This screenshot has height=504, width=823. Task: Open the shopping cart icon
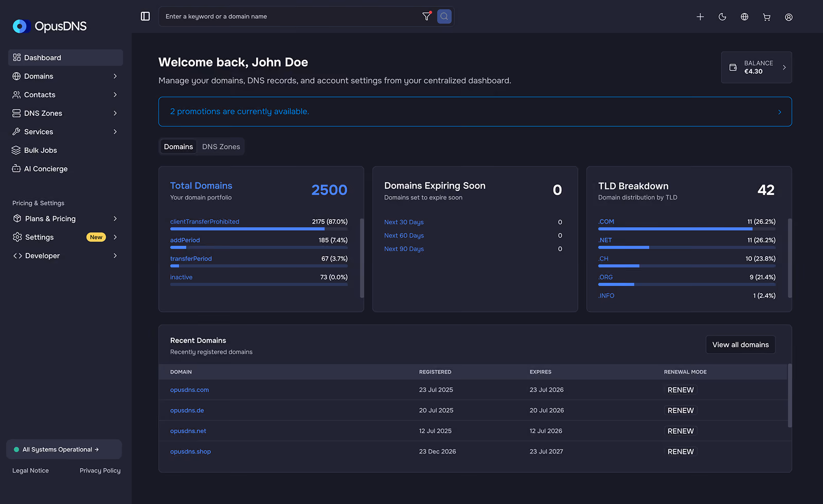[x=766, y=17]
